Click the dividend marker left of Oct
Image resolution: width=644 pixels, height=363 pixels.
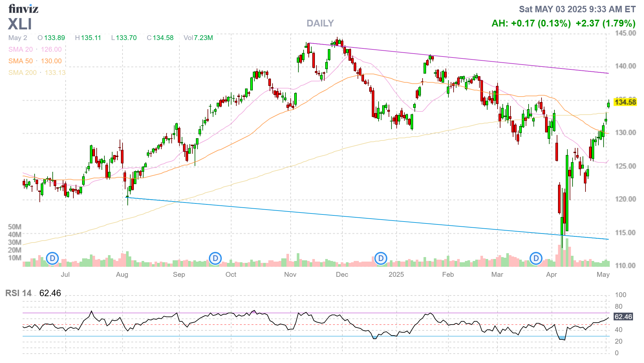215,258
